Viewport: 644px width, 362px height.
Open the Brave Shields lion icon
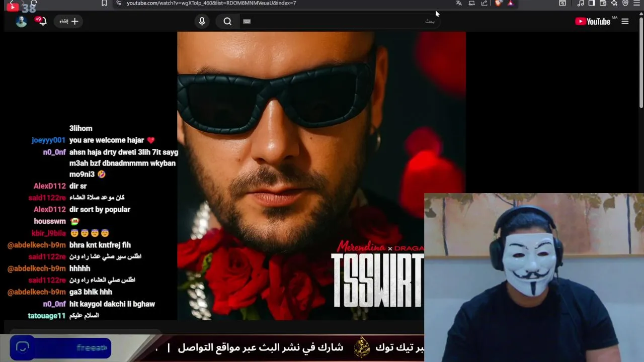coord(499,3)
